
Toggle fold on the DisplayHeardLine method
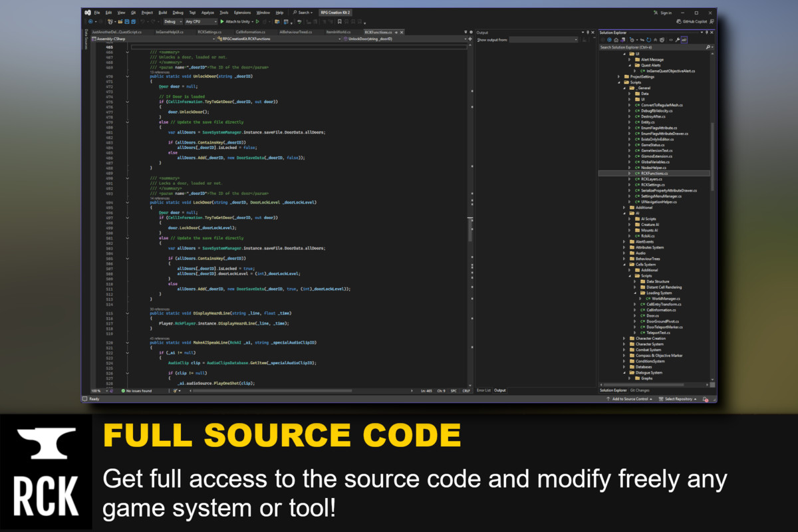coord(127,313)
